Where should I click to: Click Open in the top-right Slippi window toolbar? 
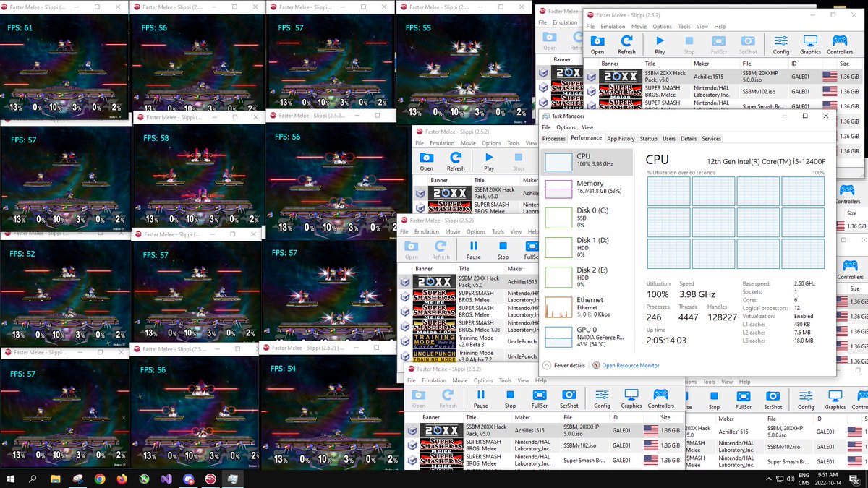597,45
